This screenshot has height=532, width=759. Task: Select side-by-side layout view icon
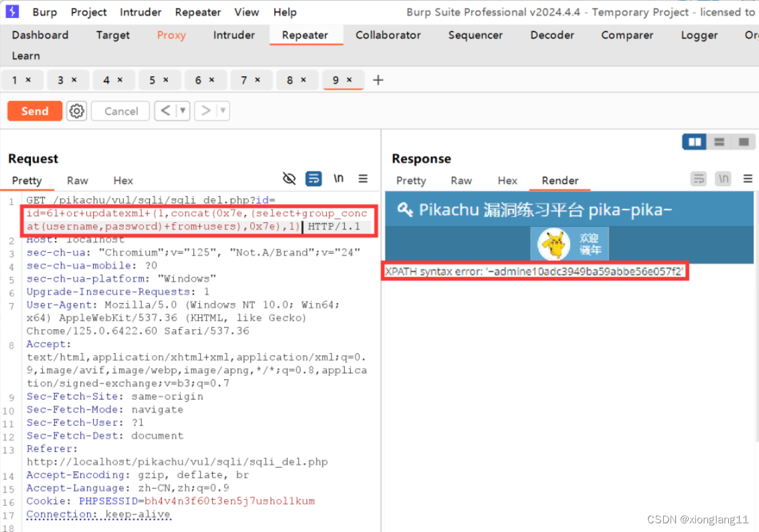695,142
